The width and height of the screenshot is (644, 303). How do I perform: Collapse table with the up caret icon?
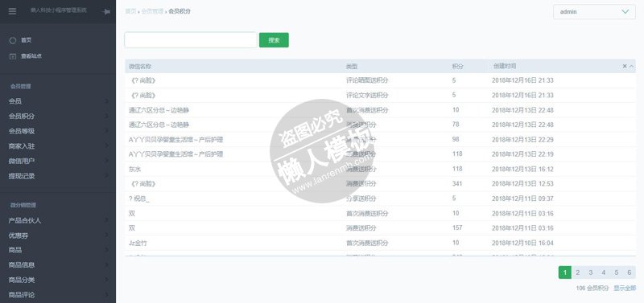click(x=631, y=66)
